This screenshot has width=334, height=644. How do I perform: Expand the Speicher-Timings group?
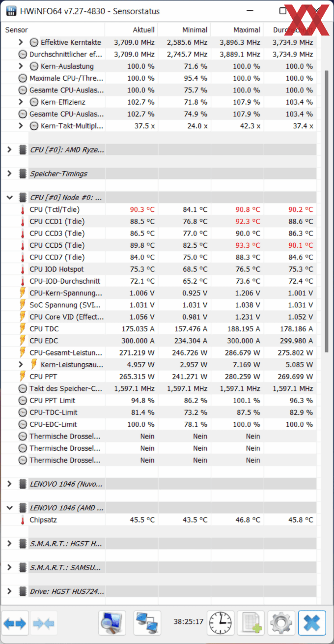tap(9, 174)
